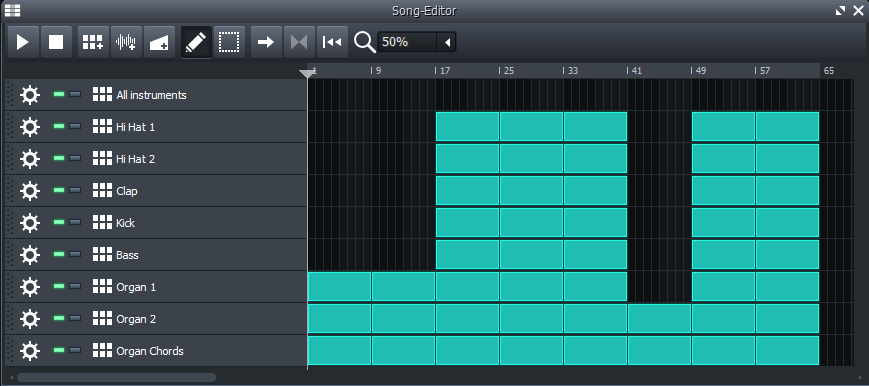Select Organ Chords clip starting at bar 57
The width and height of the screenshot is (869, 386).
pos(788,351)
